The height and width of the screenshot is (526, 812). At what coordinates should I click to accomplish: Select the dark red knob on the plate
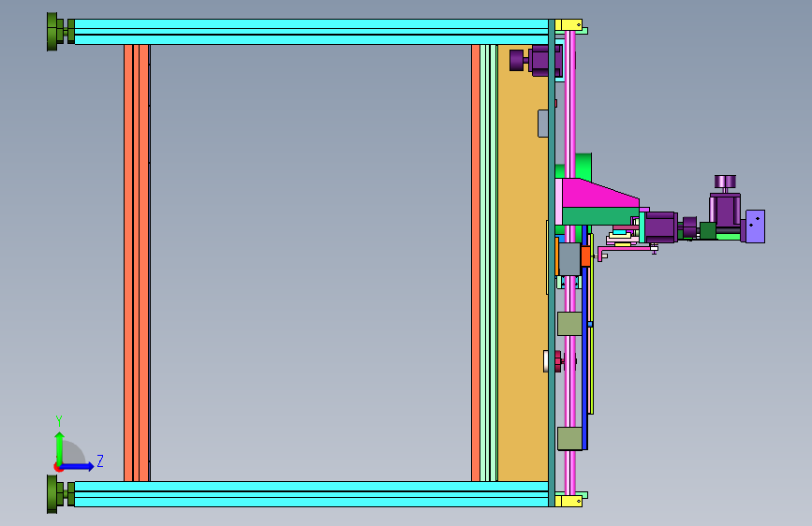click(x=558, y=361)
